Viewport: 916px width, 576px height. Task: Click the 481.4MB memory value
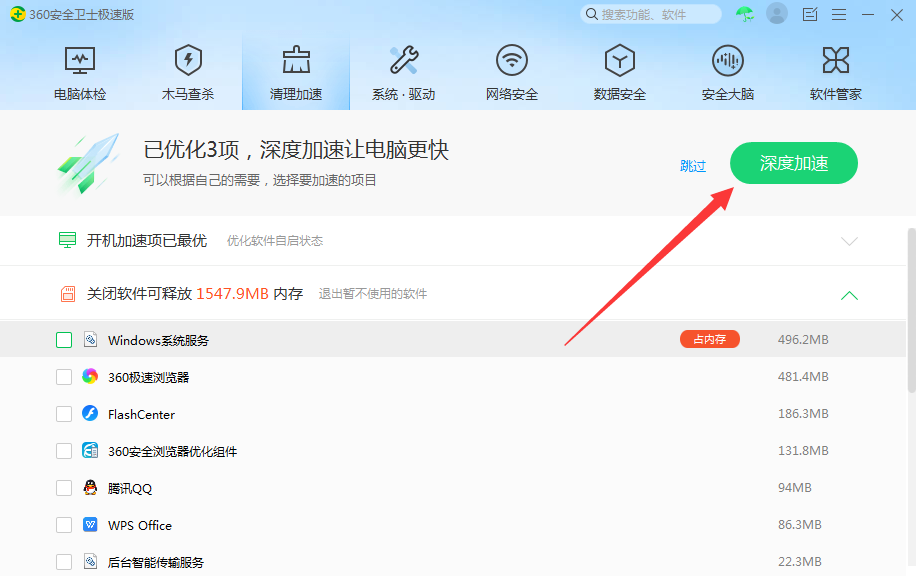click(803, 377)
